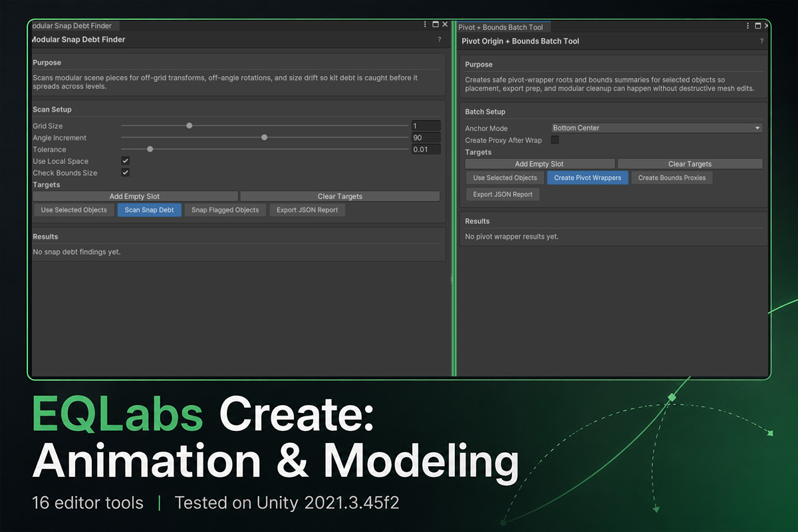The height and width of the screenshot is (532, 798).
Task: Maximize the Modular Snap Debt Finder window
Action: (x=435, y=25)
